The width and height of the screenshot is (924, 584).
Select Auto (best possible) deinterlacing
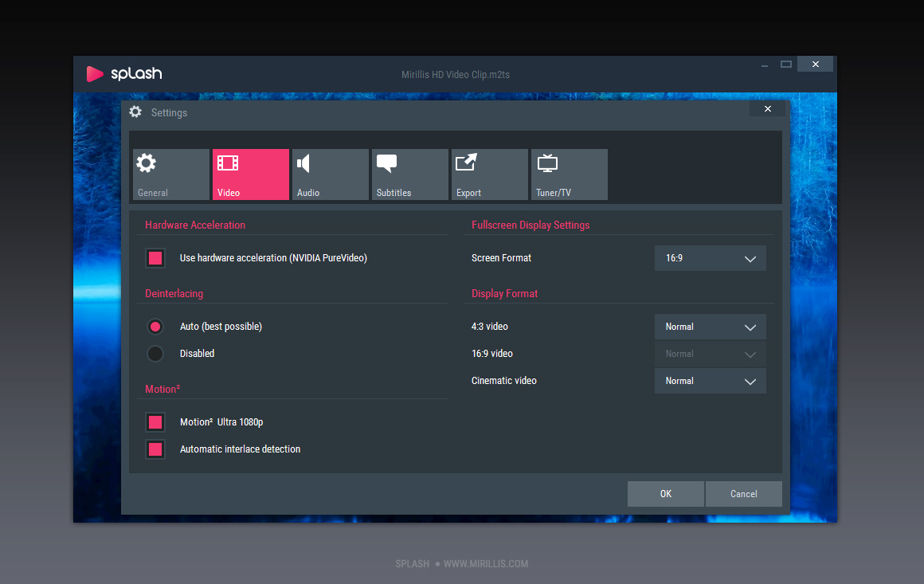[x=155, y=327]
